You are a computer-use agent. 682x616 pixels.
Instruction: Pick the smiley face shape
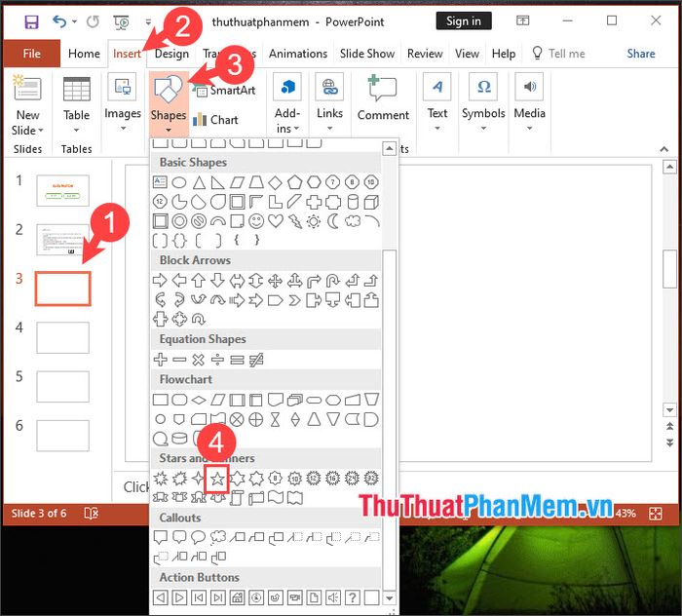[x=256, y=220]
